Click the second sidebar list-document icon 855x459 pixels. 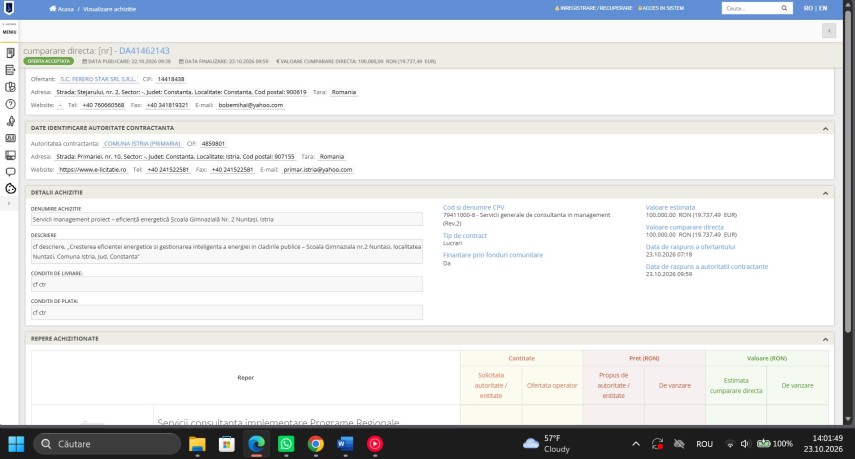[x=10, y=70]
